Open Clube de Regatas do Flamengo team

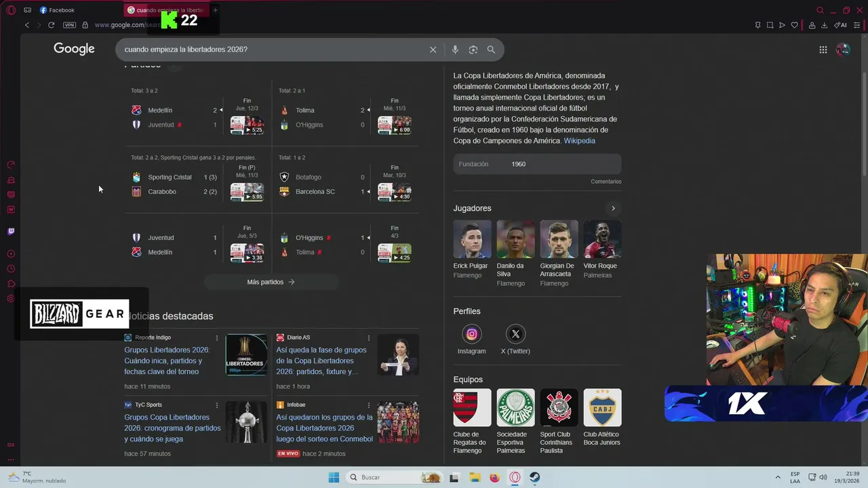(x=472, y=421)
